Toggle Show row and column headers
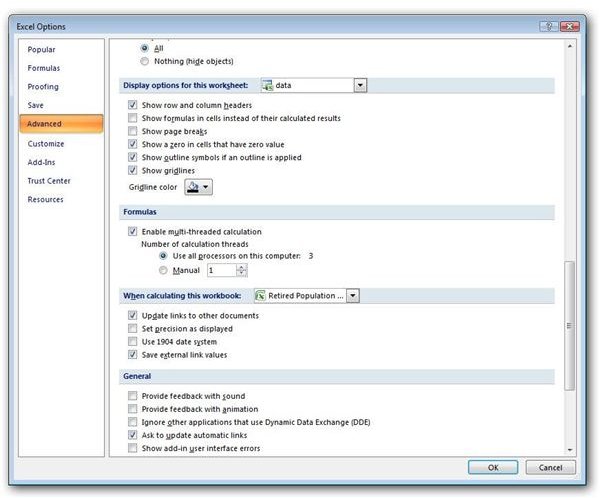This screenshot has width=600, height=498. [x=132, y=105]
